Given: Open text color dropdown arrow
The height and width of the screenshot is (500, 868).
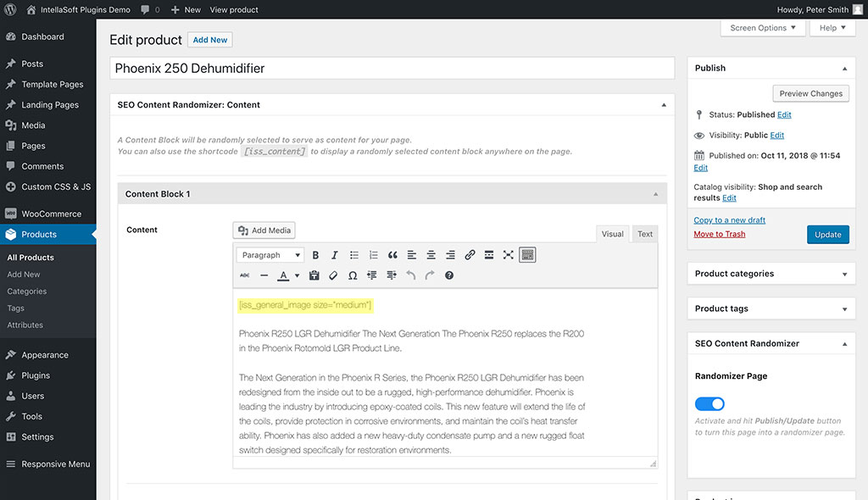Looking at the screenshot, I should pyautogui.click(x=298, y=275).
